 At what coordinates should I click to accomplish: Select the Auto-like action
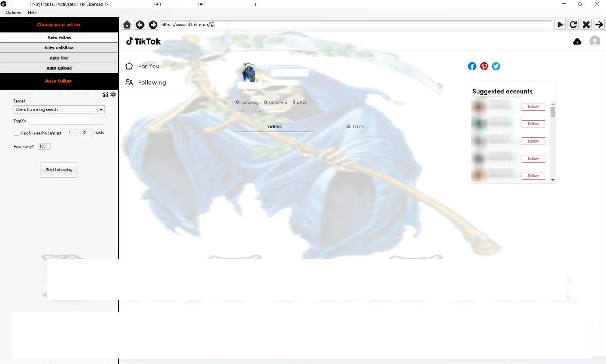(x=59, y=58)
